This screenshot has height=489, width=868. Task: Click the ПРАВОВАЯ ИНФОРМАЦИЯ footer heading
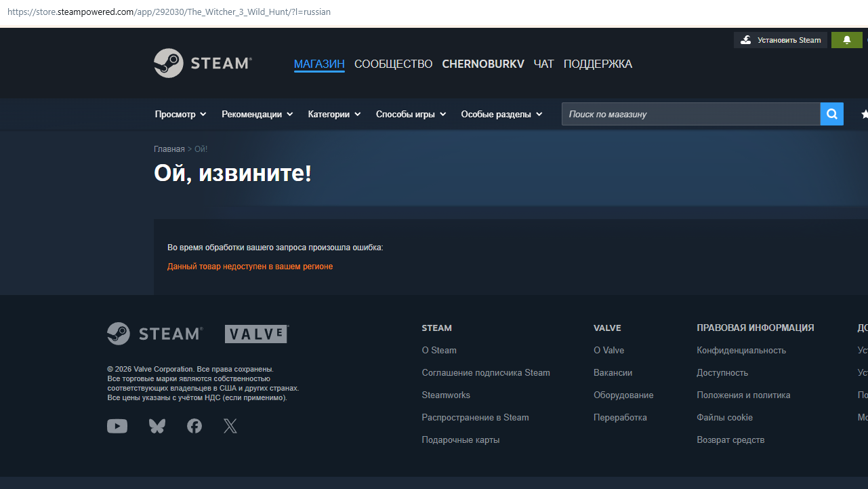click(x=756, y=328)
